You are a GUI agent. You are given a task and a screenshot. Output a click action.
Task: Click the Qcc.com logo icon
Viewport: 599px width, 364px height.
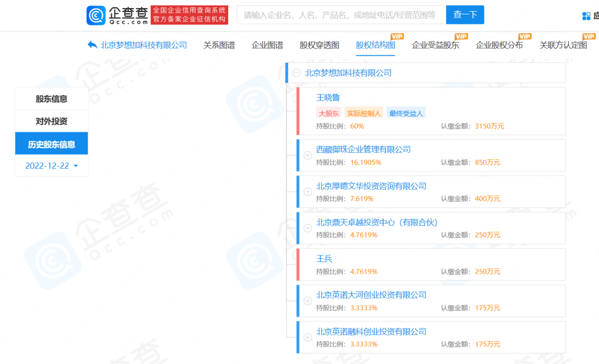[x=96, y=15]
